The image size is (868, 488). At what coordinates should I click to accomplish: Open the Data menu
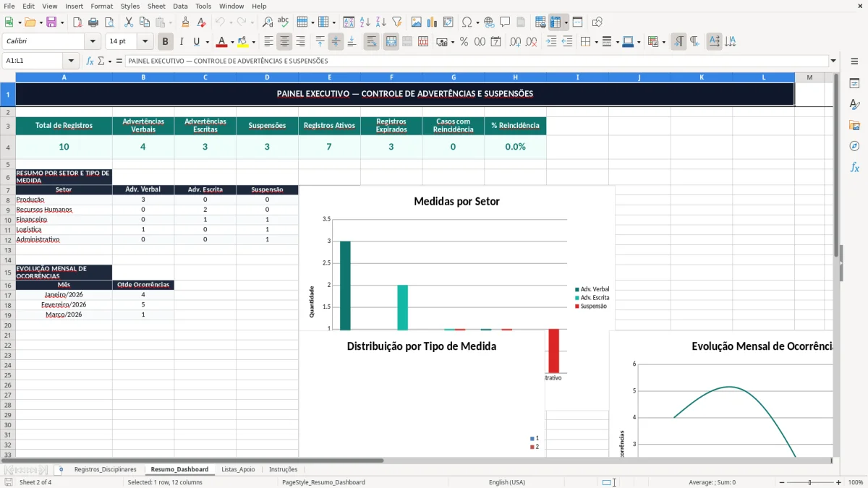pos(180,6)
